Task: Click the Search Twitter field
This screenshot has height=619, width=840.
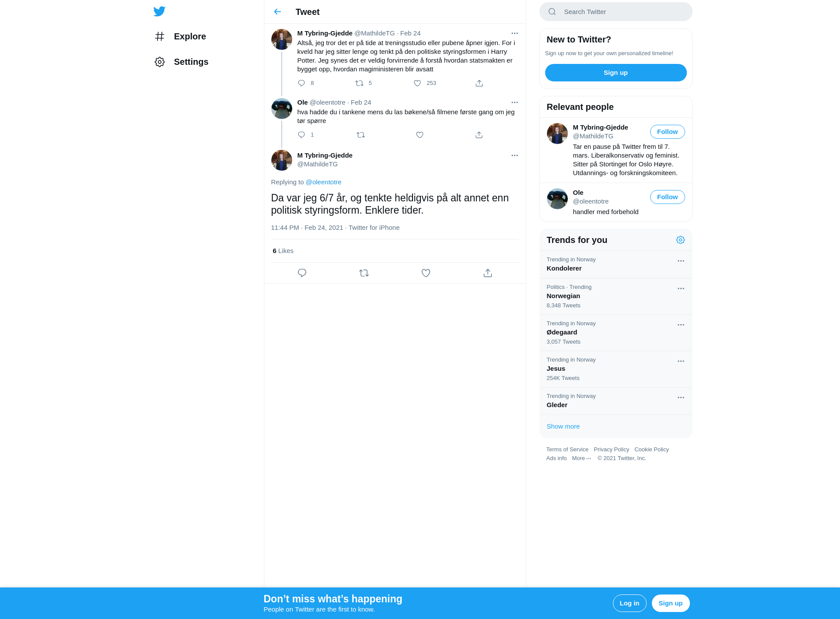Action: pyautogui.click(x=616, y=12)
